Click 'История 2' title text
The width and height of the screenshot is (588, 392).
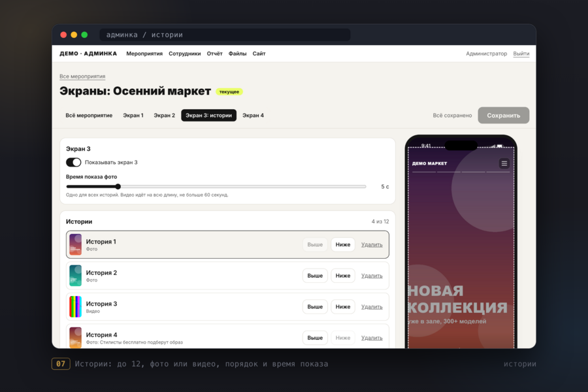(x=101, y=272)
